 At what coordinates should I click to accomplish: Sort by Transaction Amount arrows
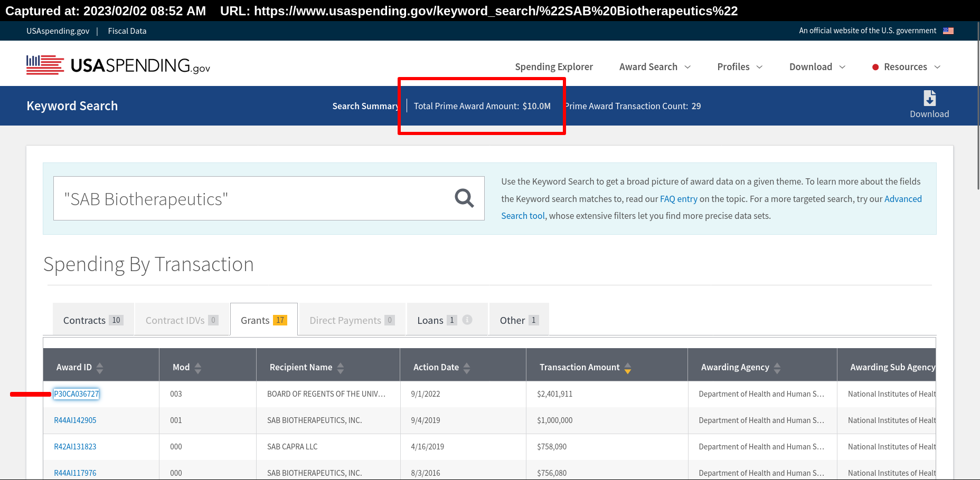(628, 368)
